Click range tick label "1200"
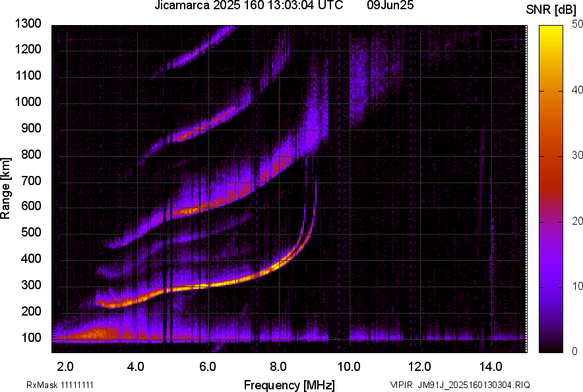Viewport: 583px width, 392px height. coord(28,49)
